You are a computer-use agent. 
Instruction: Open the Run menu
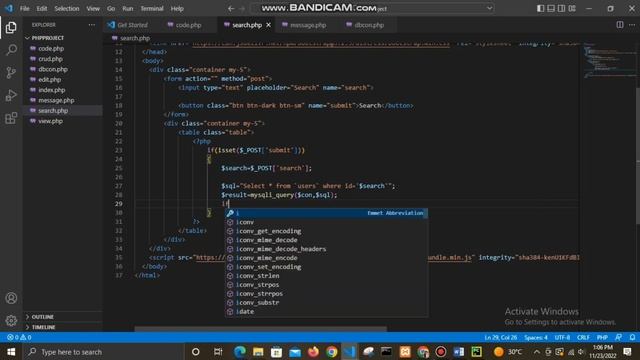128,8
